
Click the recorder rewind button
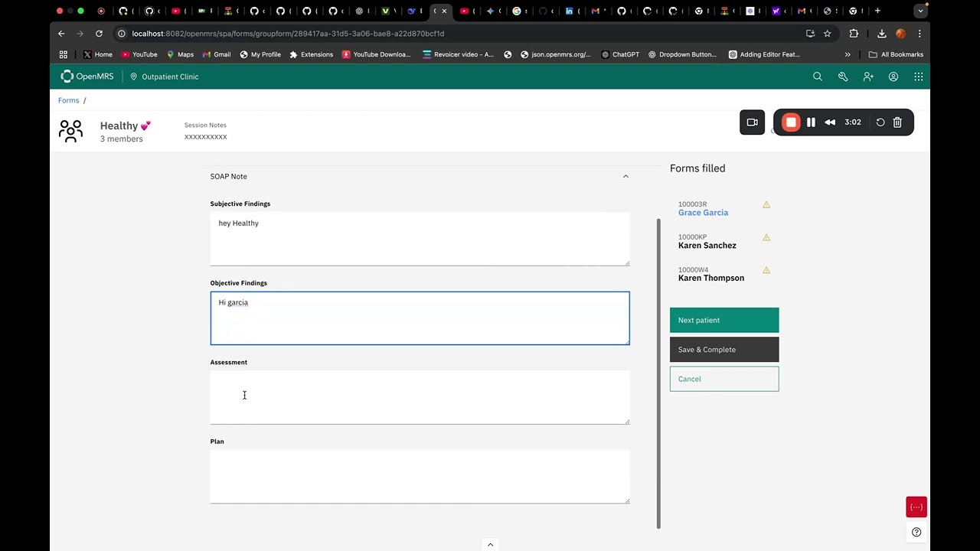tap(830, 122)
